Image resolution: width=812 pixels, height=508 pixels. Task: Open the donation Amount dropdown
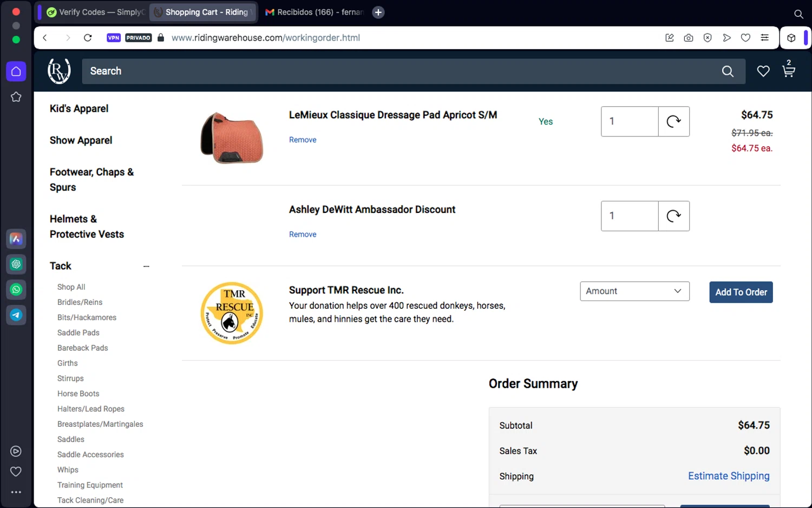click(634, 291)
